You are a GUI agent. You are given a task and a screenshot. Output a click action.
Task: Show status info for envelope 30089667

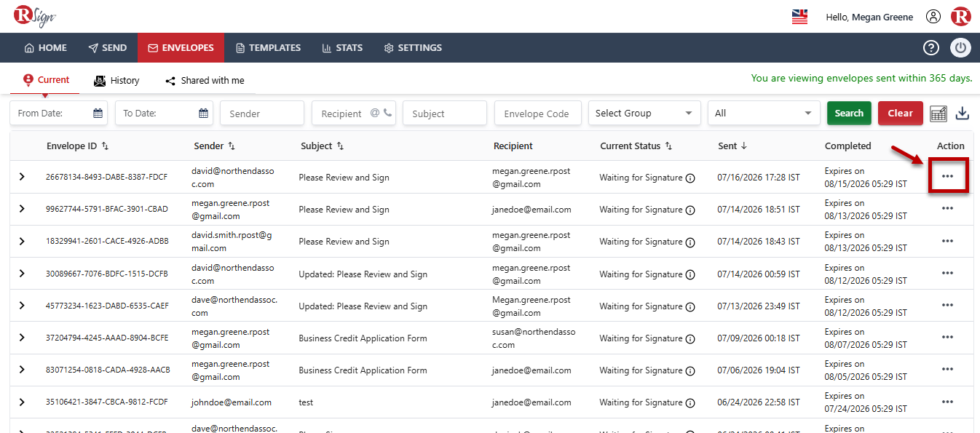tap(690, 274)
